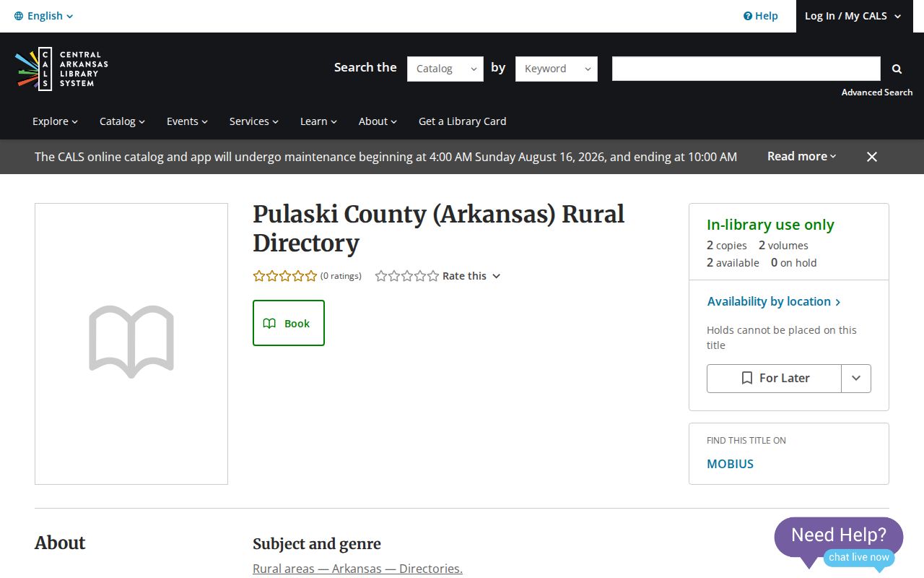Go to Get a Library Card

click(463, 121)
